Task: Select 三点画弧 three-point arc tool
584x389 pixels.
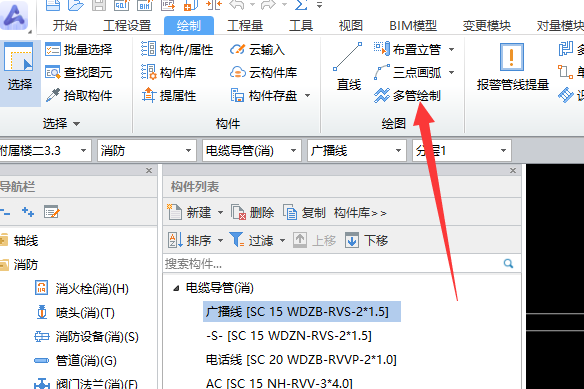Action: click(407, 73)
